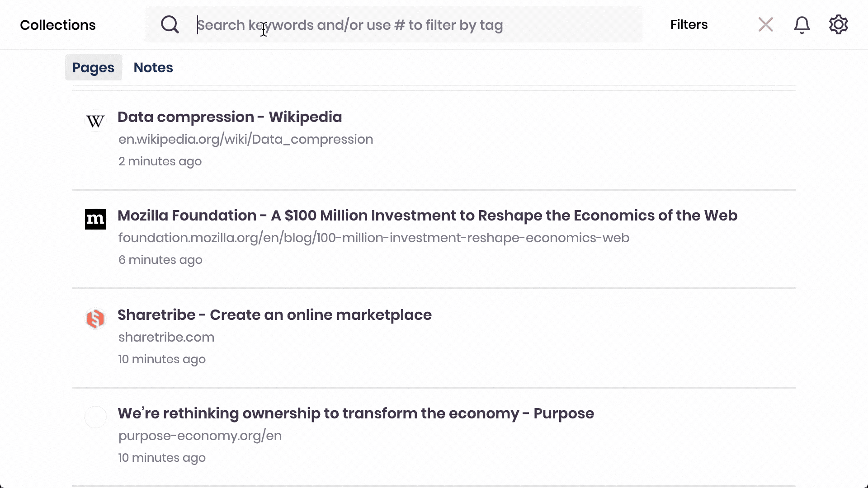Click the sharetribe.com URL text
Screen dimensions: 868x488
point(166,337)
